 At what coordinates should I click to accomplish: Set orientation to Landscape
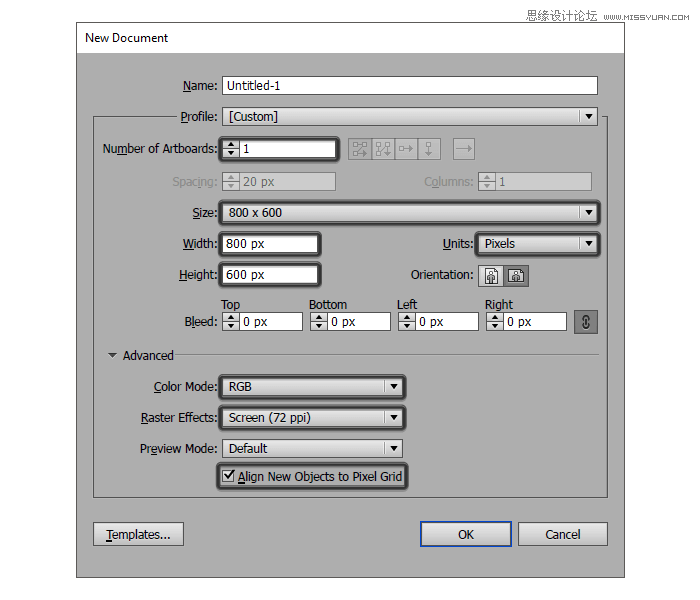click(x=516, y=275)
